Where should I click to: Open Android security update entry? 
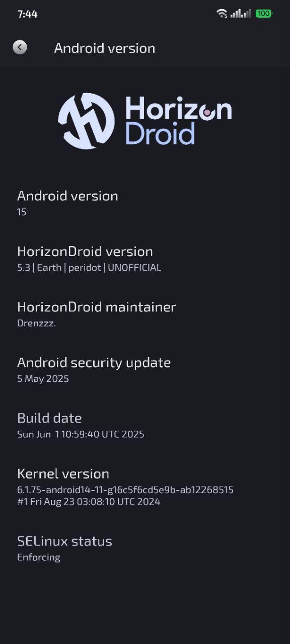coord(145,370)
